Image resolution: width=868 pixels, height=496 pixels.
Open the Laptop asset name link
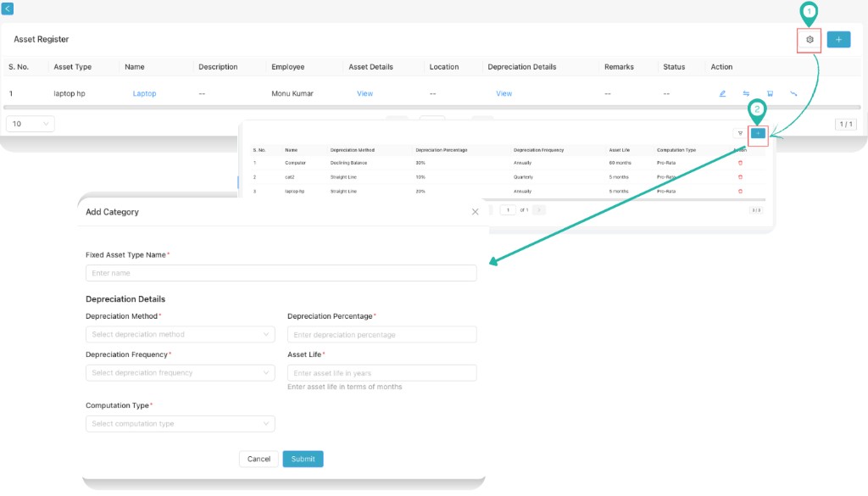tap(144, 93)
